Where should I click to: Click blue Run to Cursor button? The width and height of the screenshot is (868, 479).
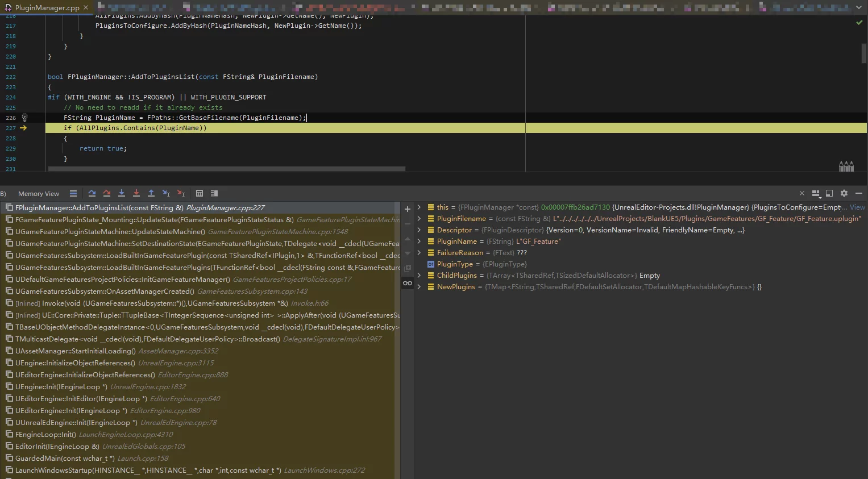(166, 193)
